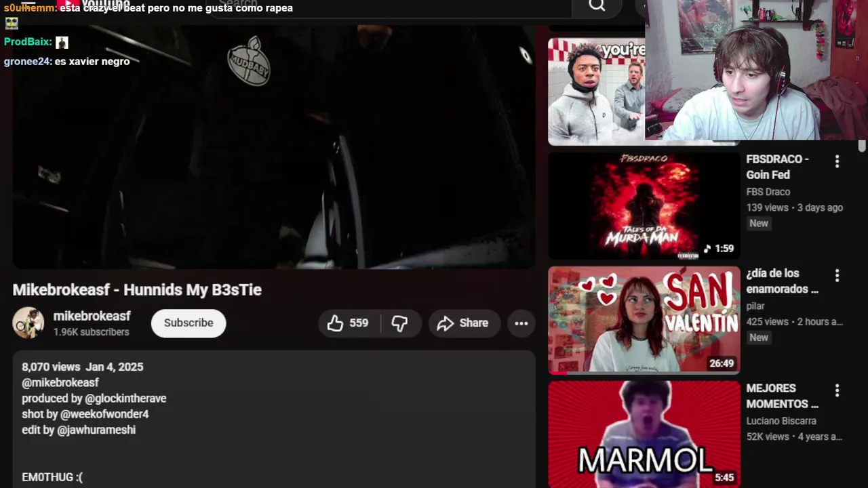Click the 26:49 duration badge

[722, 363]
